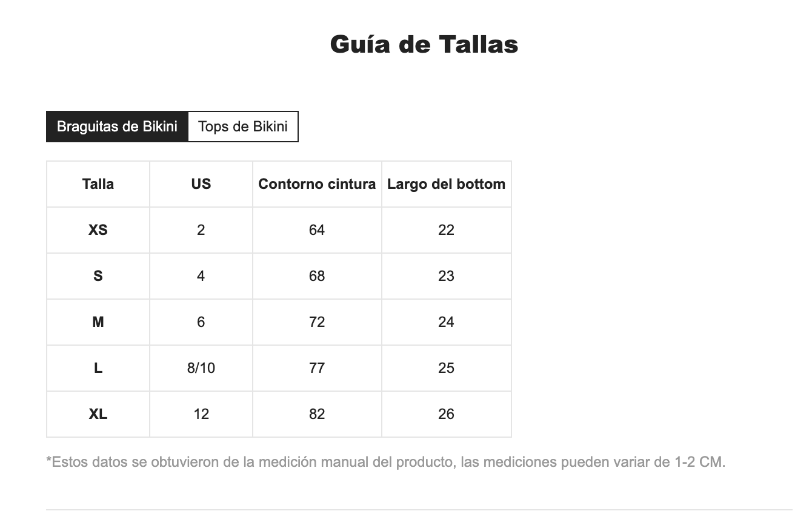This screenshot has width=812, height=511.
Task: Click the 8/10 US size cell
Action: pos(201,368)
